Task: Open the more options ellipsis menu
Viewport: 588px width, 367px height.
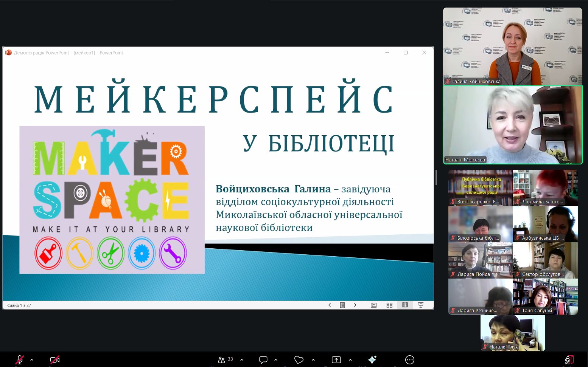Action: (410, 360)
